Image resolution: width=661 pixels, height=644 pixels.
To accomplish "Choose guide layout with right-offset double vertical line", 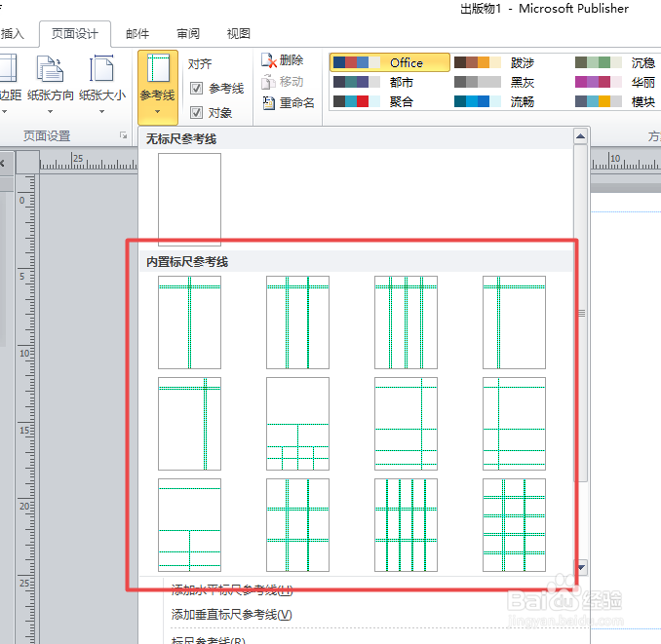I will [x=189, y=424].
